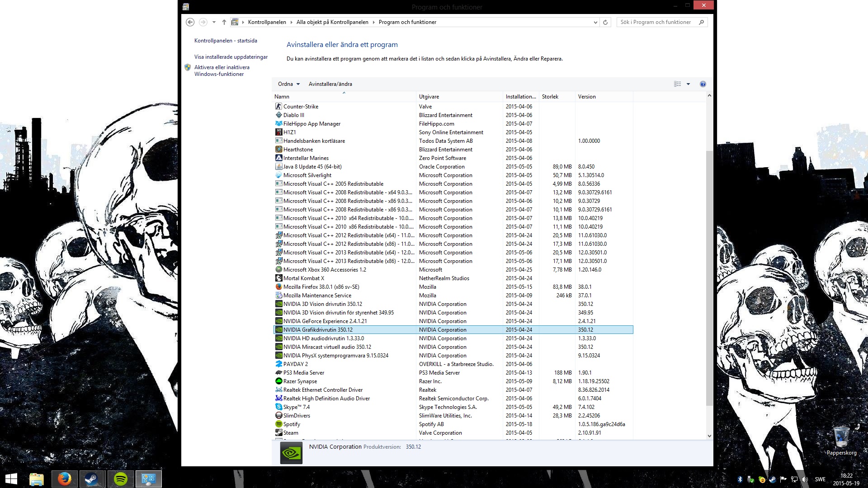Click the scrollbar down arrow
Viewport: 868px width, 488px height.
[x=709, y=436]
